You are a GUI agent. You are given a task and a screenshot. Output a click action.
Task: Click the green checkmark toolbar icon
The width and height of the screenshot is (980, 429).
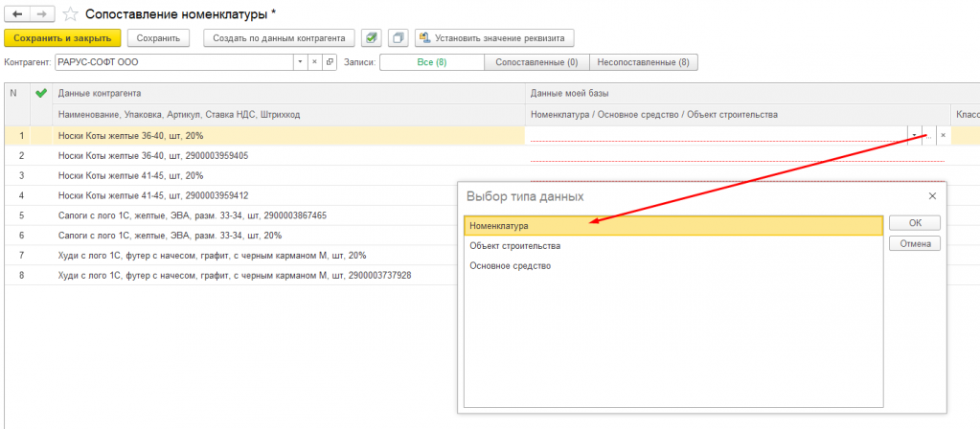pyautogui.click(x=372, y=38)
